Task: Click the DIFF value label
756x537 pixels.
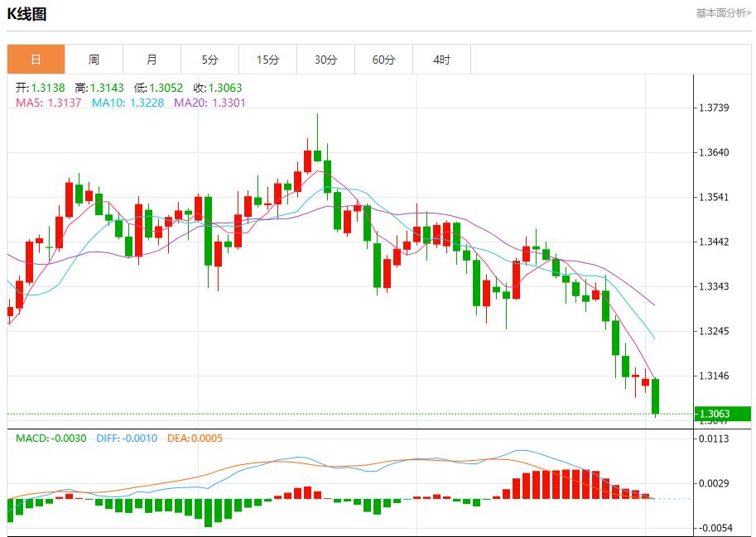Action: point(126,438)
